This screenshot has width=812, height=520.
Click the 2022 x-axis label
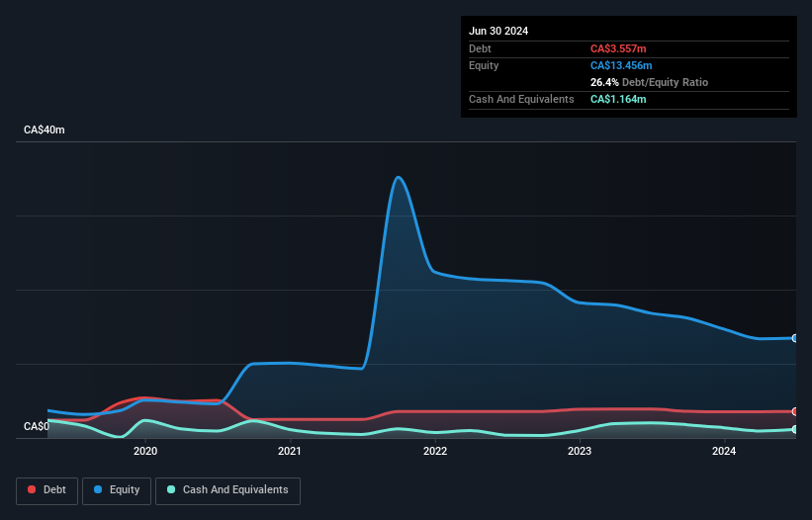[435, 451]
